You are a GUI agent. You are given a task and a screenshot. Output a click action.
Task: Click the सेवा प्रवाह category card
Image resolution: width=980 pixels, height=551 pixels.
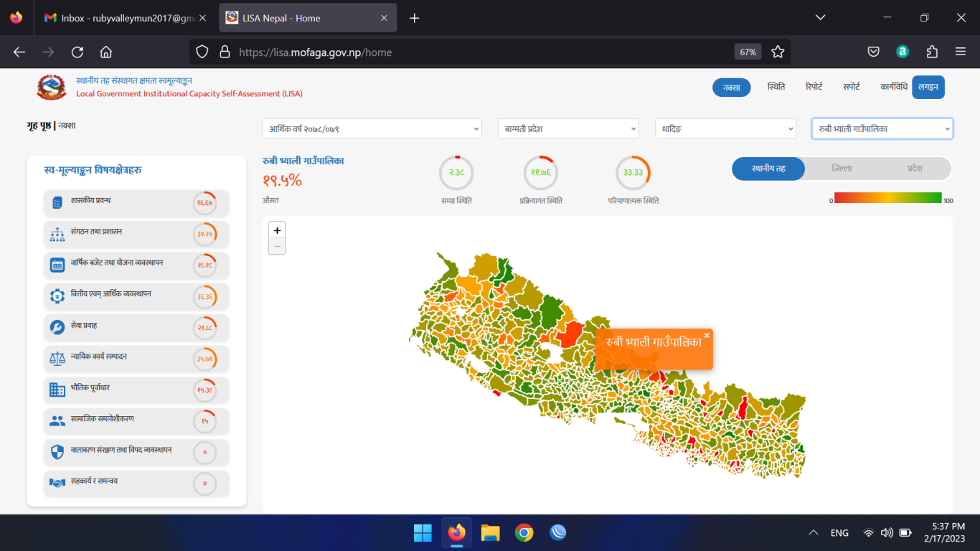pos(136,328)
